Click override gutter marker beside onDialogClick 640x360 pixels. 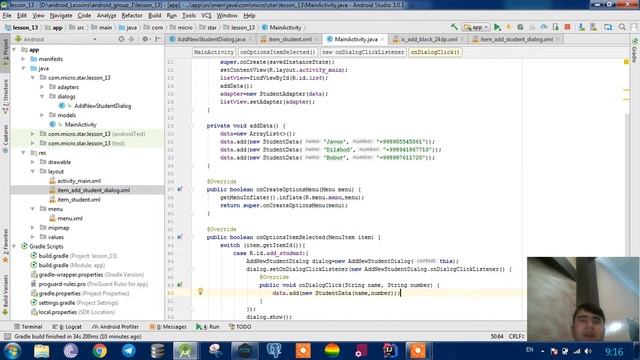click(x=180, y=285)
